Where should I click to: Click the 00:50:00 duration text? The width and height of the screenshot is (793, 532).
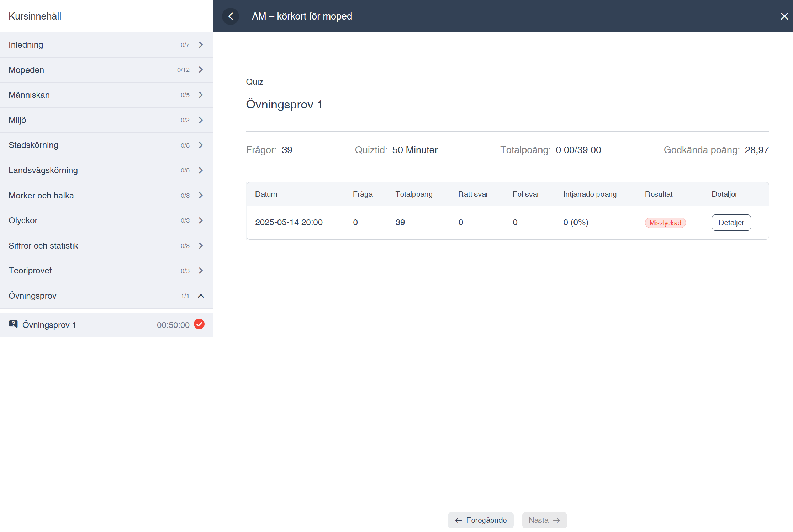(173, 325)
